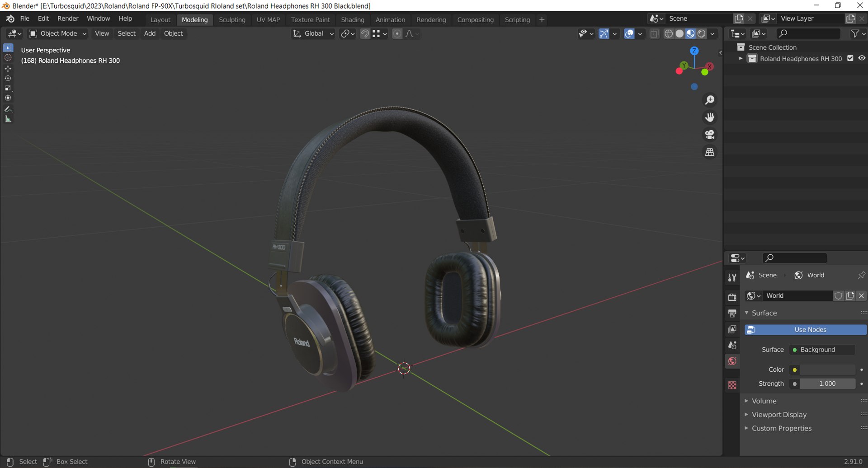Switch to the Shading workspace tab
The width and height of the screenshot is (868, 468).
point(353,20)
